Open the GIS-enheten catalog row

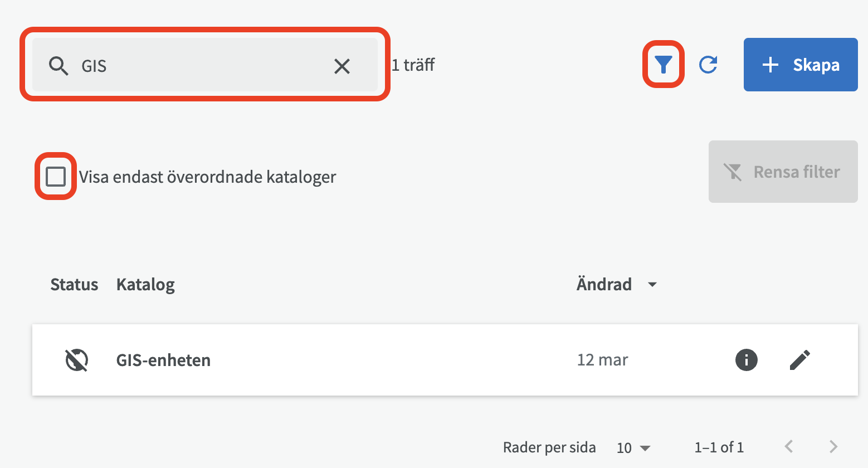pyautogui.click(x=163, y=360)
